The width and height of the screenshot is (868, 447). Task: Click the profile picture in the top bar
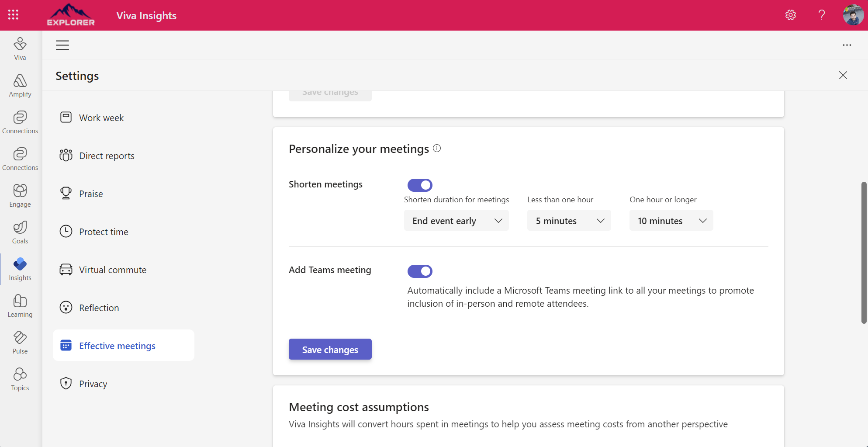[x=853, y=14]
